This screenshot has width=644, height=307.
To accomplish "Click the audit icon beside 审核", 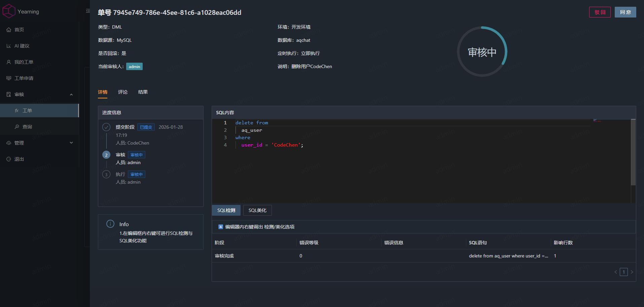I will point(9,94).
